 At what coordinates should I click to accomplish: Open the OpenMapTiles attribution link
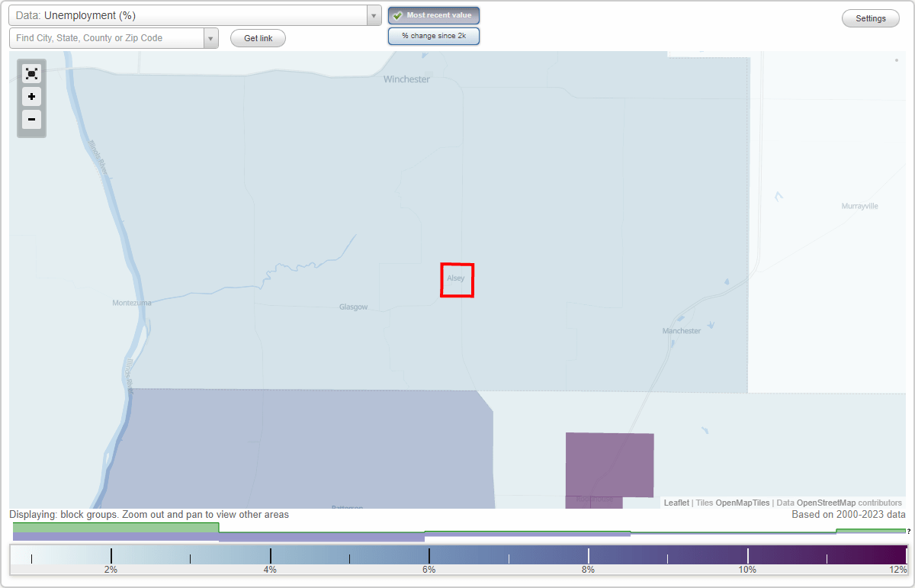point(742,503)
